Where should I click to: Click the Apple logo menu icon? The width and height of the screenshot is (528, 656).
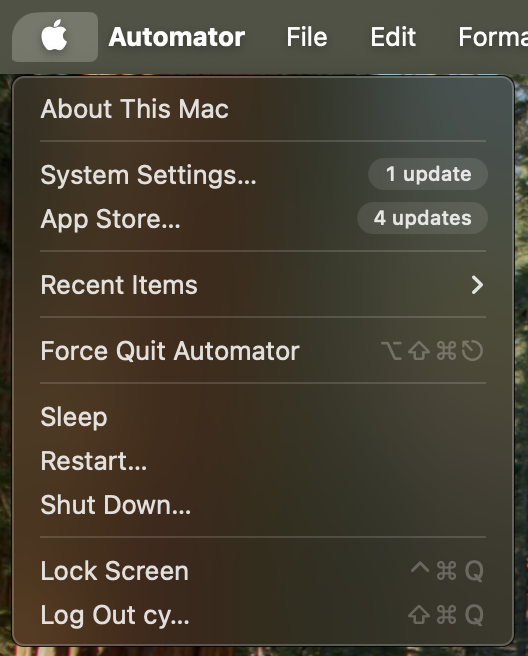click(54, 36)
